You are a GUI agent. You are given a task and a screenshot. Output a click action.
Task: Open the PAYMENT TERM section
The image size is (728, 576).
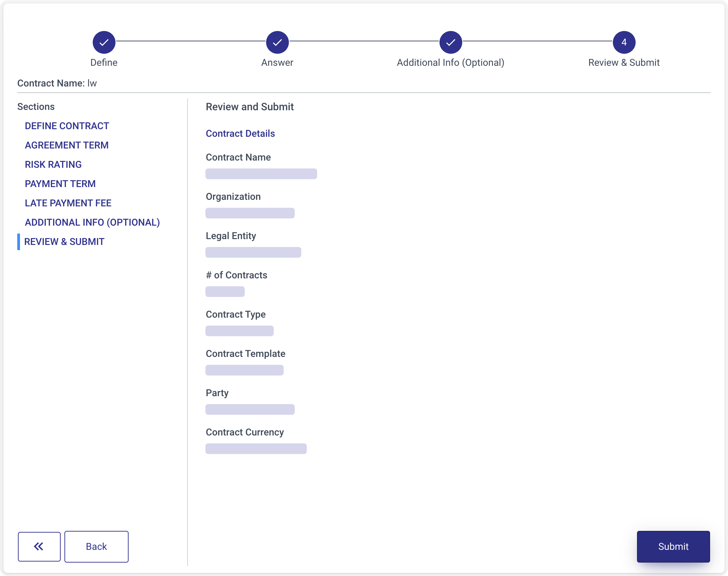(x=60, y=184)
